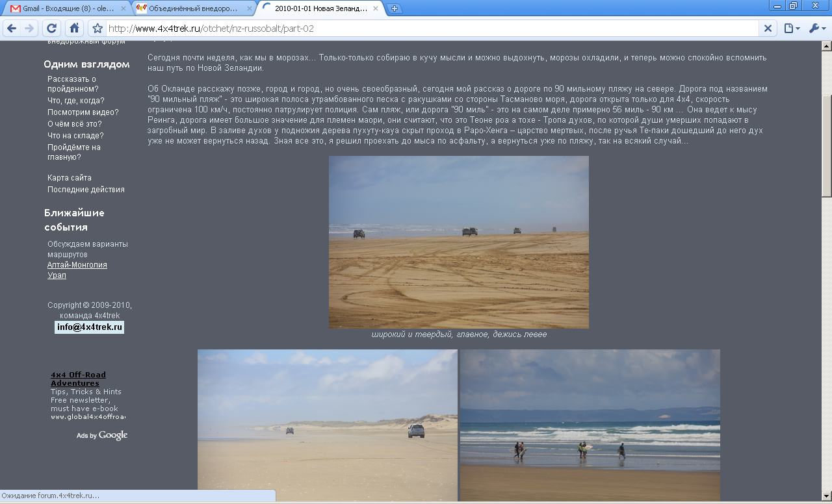Stop loading with address bar X
The width and height of the screenshot is (832, 504).
768,29
